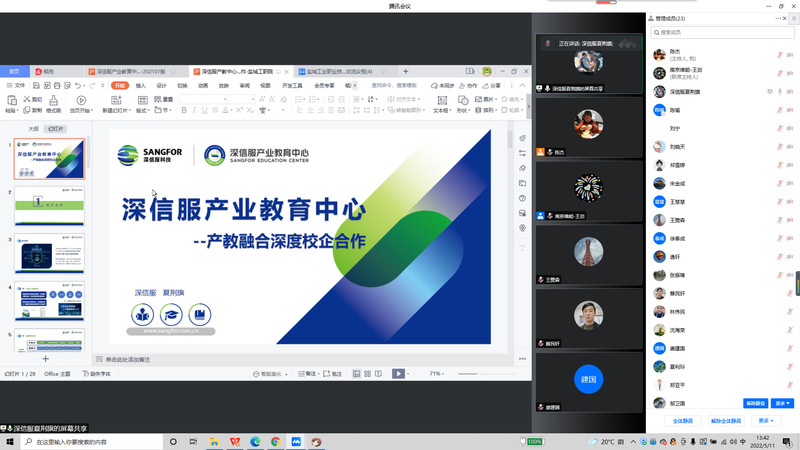
Task: Open the Insert ribbon tab
Action: tap(140, 85)
